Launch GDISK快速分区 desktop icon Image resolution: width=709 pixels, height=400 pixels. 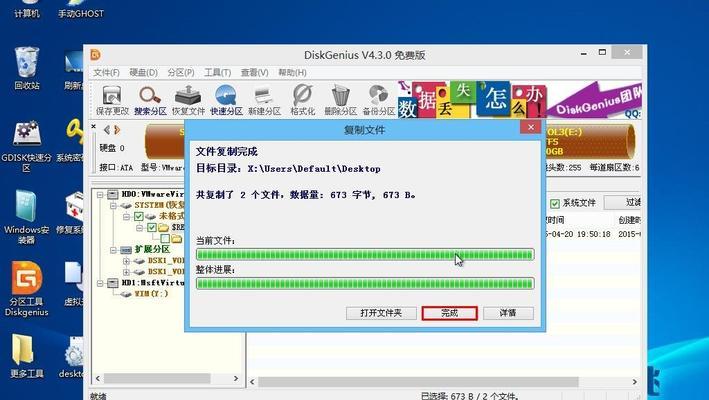(27, 146)
